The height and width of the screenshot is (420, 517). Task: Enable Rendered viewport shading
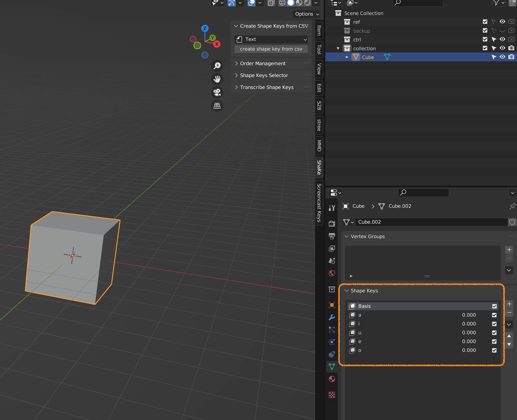pos(307,3)
